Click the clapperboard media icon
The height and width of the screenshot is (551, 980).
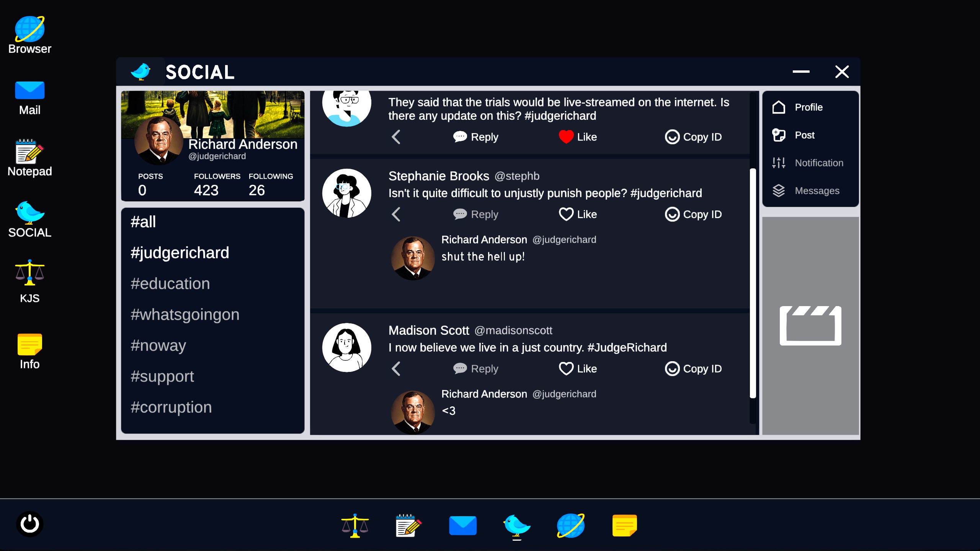tap(810, 326)
